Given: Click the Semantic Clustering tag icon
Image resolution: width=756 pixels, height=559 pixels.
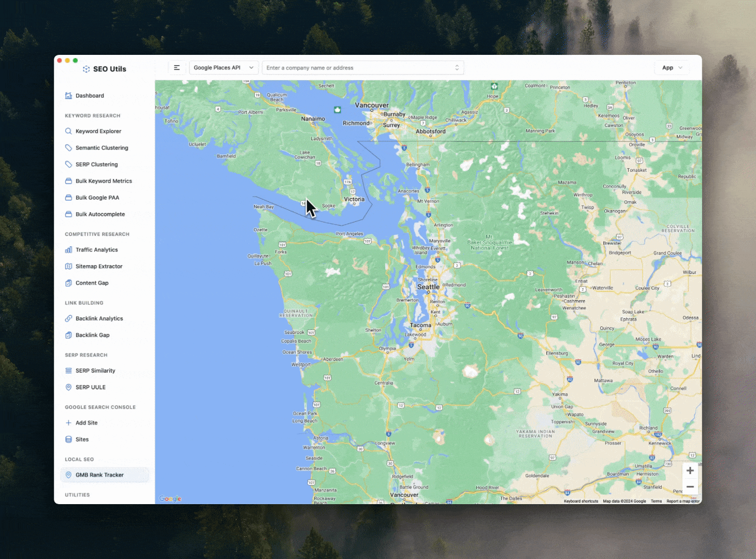Looking at the screenshot, I should 68,148.
